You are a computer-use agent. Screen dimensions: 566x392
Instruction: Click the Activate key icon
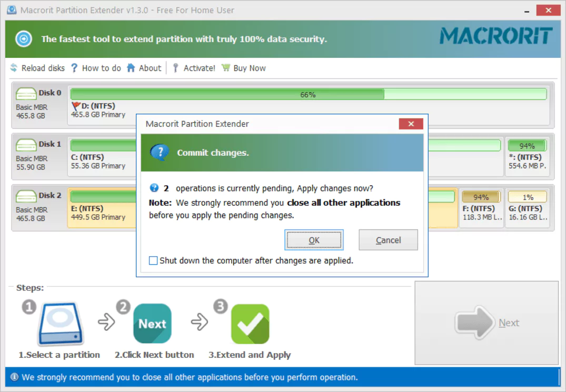point(175,67)
